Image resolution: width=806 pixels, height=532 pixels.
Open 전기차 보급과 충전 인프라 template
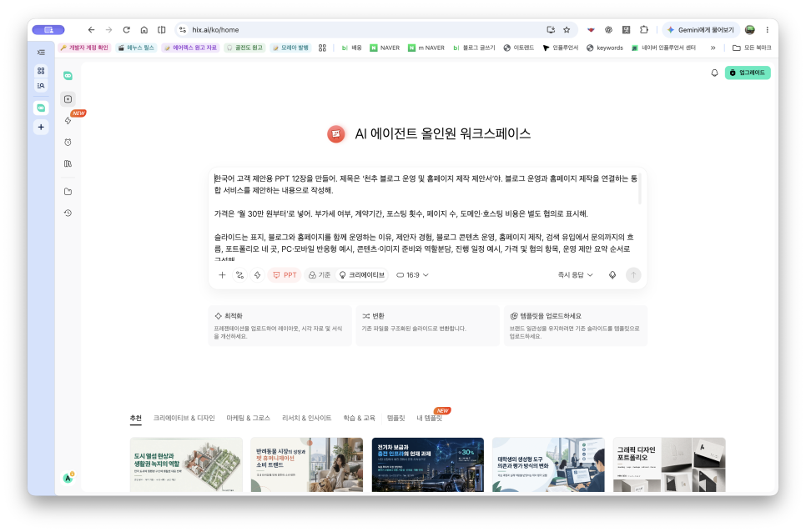(428, 464)
